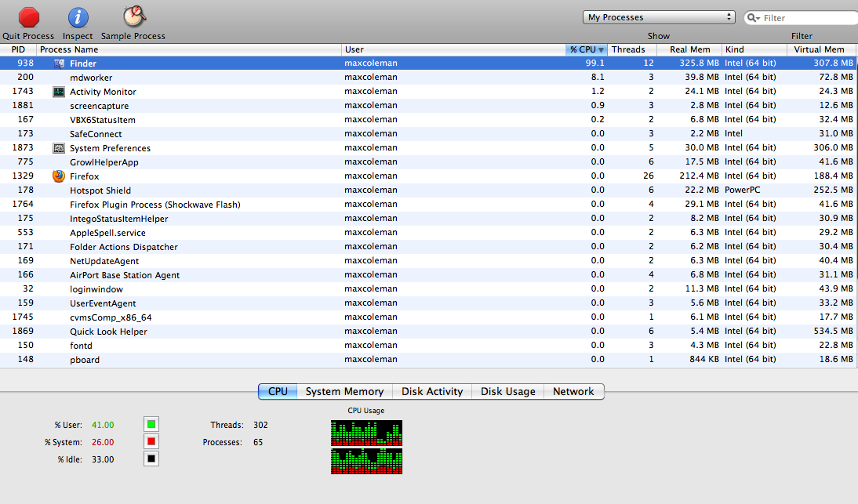858x504 pixels.
Task: Switch to the Disk Usage tab
Action: (507, 391)
